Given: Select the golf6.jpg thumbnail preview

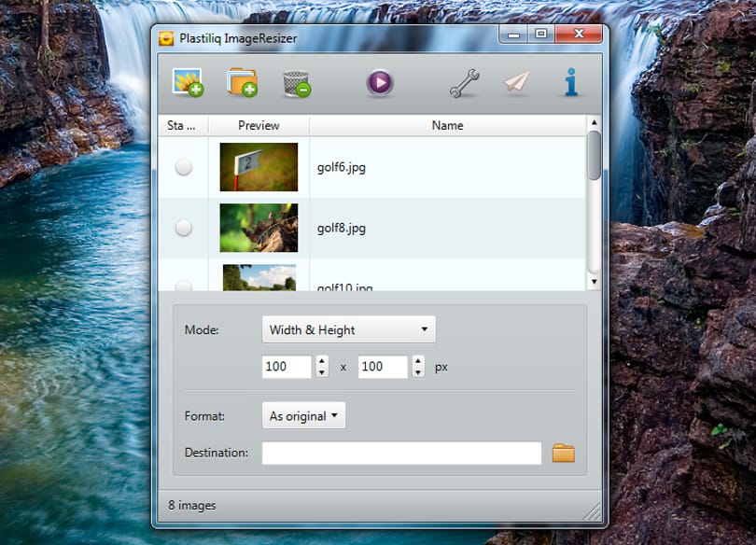Looking at the screenshot, I should [259, 167].
